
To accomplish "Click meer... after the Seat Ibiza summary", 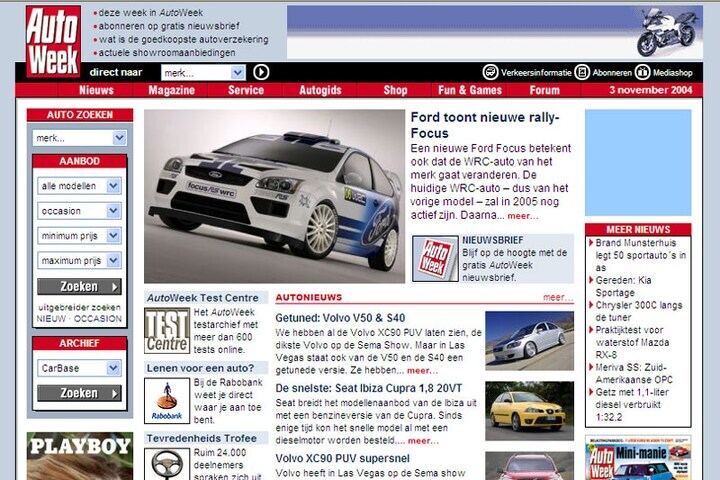I will coord(423,440).
